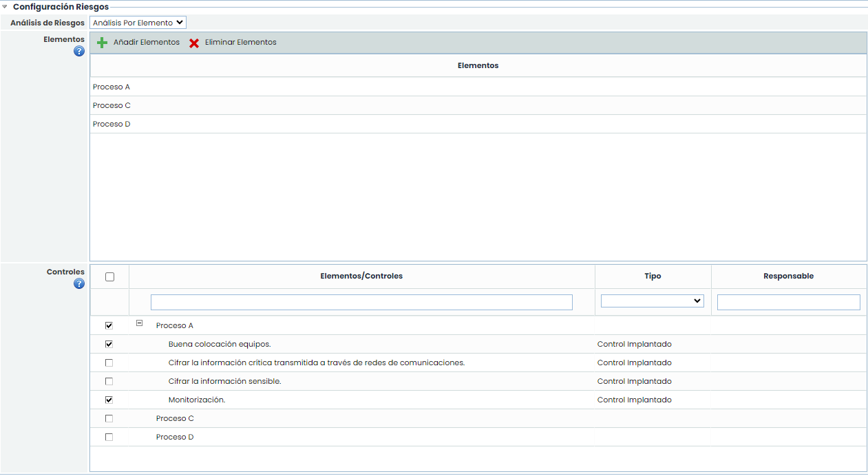Collapse the Proceso A tree node
The width and height of the screenshot is (868, 476).
139,323
